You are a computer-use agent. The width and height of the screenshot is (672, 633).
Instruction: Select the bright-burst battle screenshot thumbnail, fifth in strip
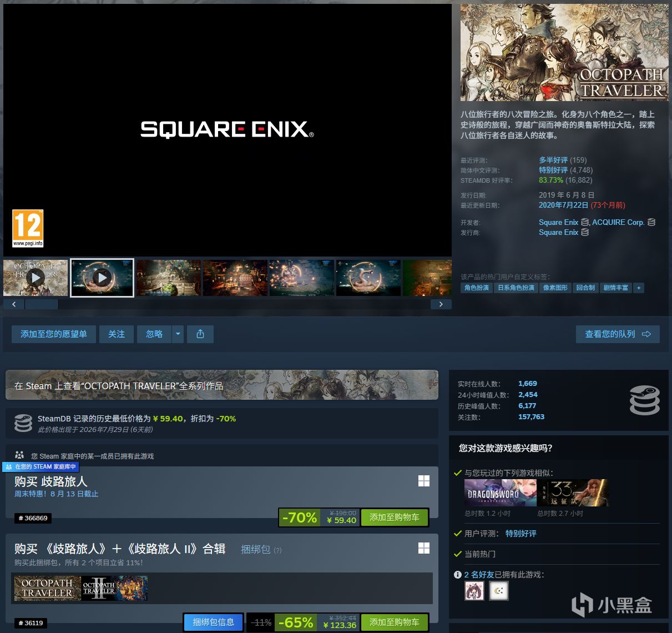click(302, 278)
